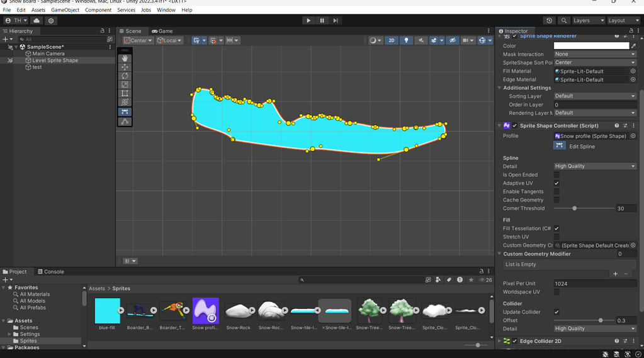Open the Undo History clock icon
This screenshot has height=358, width=644.
pyautogui.click(x=550, y=20)
